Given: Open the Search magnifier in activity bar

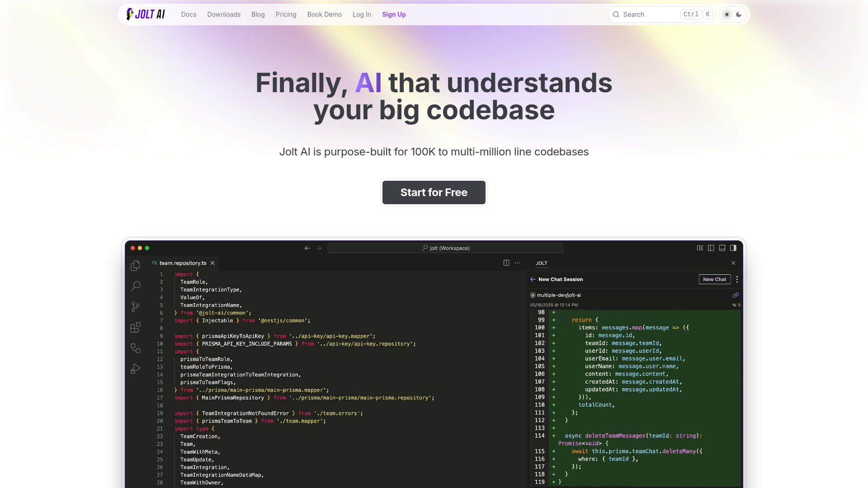Looking at the screenshot, I should coord(135,286).
